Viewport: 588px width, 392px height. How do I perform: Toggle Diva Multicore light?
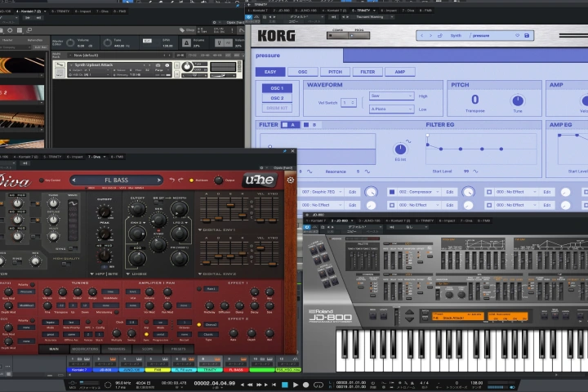coord(191,180)
